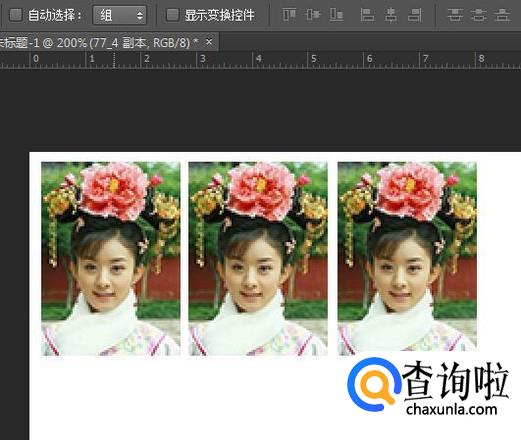Screen dimensions: 521x440
Task: Click the align left edges icon
Action: pyautogui.click(x=367, y=15)
